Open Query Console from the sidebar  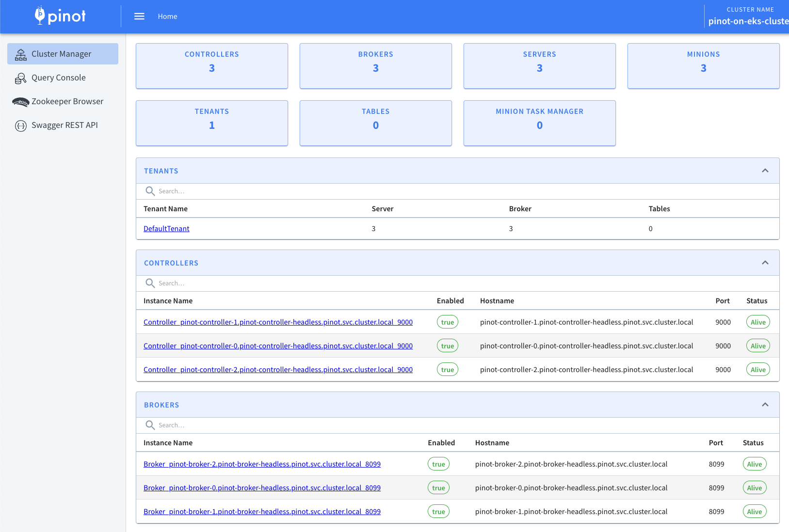click(x=63, y=78)
